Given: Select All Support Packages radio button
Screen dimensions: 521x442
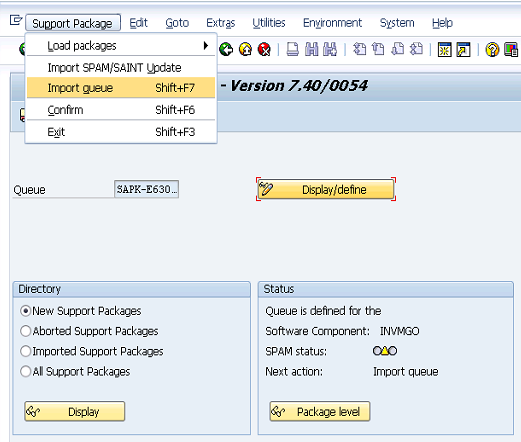Looking at the screenshot, I should tap(26, 371).
